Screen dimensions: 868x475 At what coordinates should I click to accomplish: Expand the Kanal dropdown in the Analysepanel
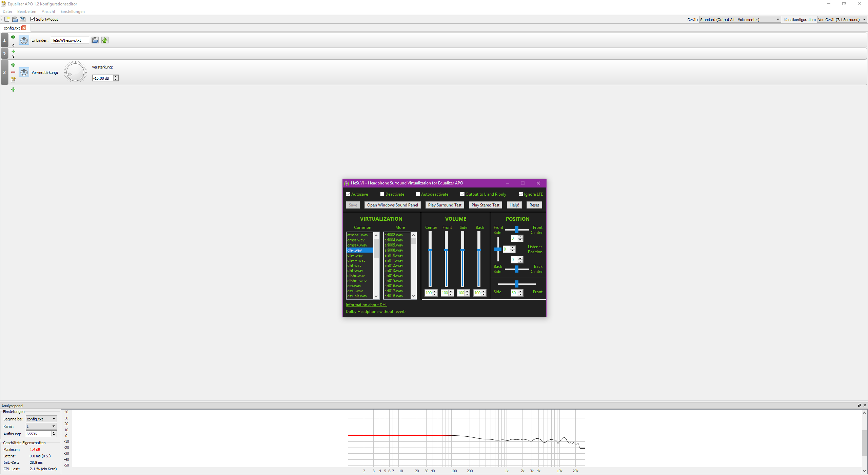point(41,426)
